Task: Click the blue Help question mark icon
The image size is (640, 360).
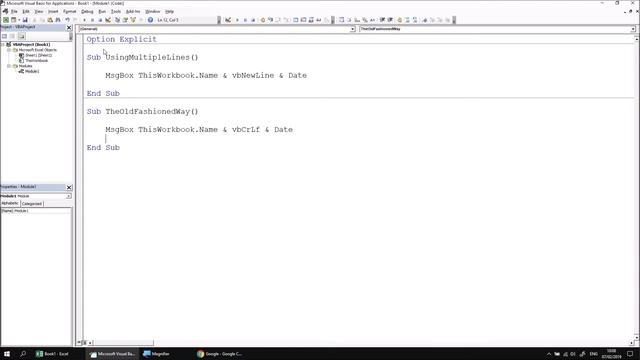Action: [150, 20]
